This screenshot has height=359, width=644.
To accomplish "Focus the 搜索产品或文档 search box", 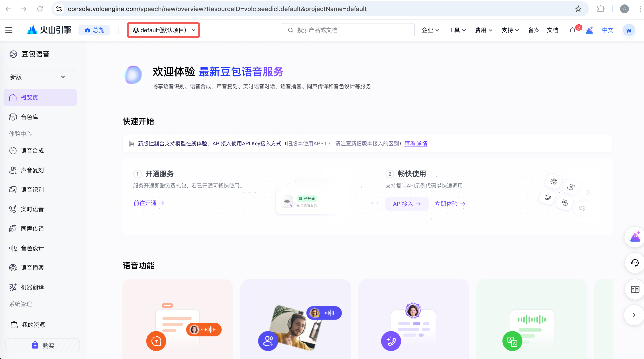I will [x=348, y=30].
